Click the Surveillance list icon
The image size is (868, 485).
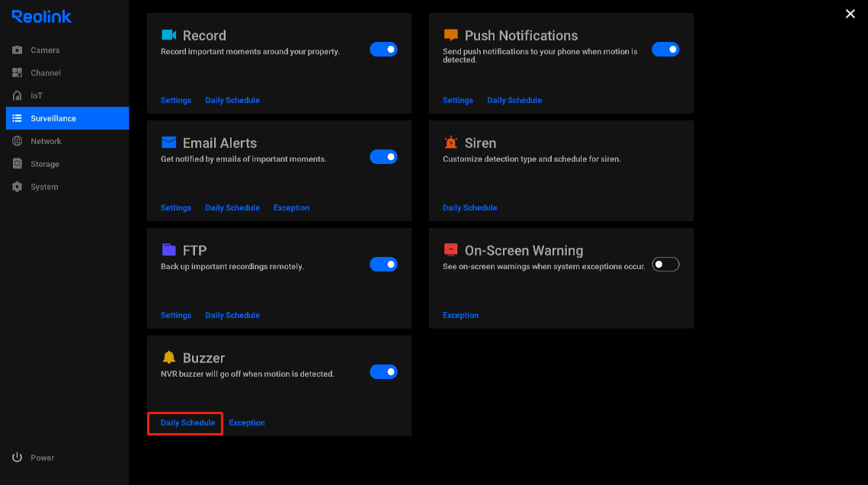18,118
